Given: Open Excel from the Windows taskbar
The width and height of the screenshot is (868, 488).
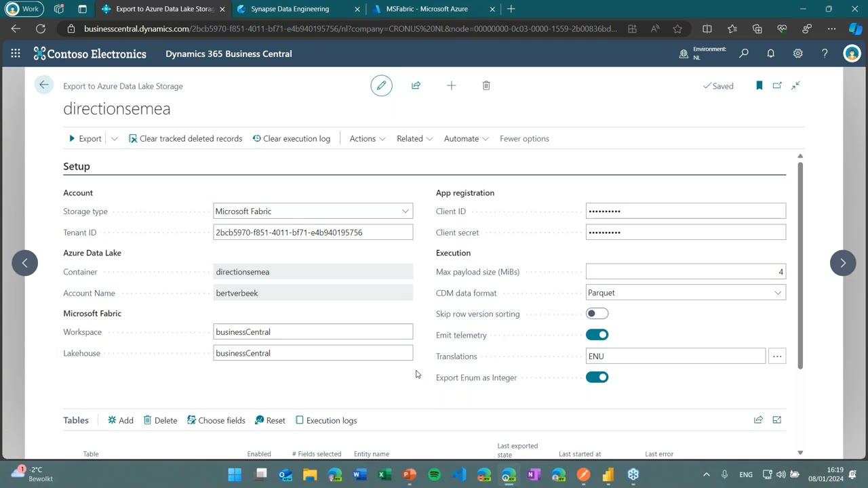Looking at the screenshot, I should pyautogui.click(x=384, y=474).
